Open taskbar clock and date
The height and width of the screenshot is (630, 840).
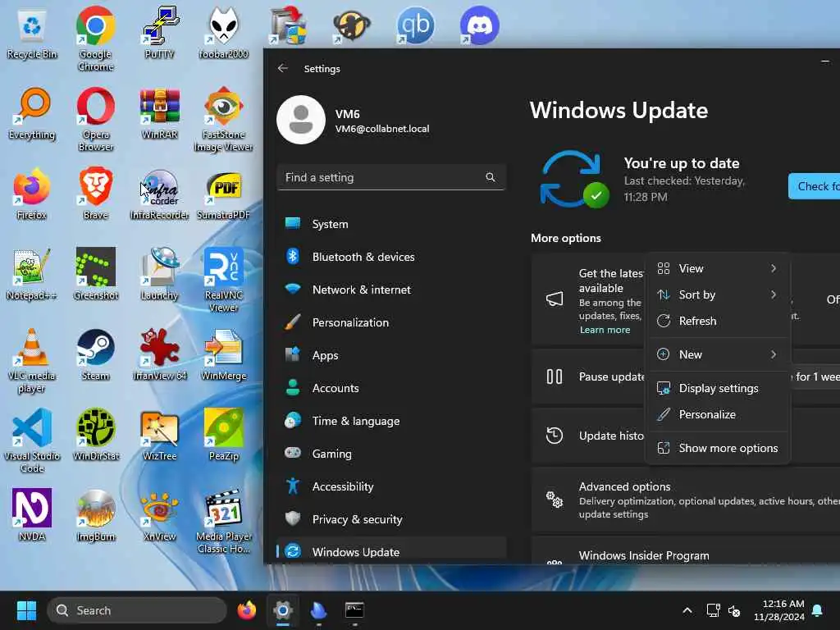coord(779,610)
